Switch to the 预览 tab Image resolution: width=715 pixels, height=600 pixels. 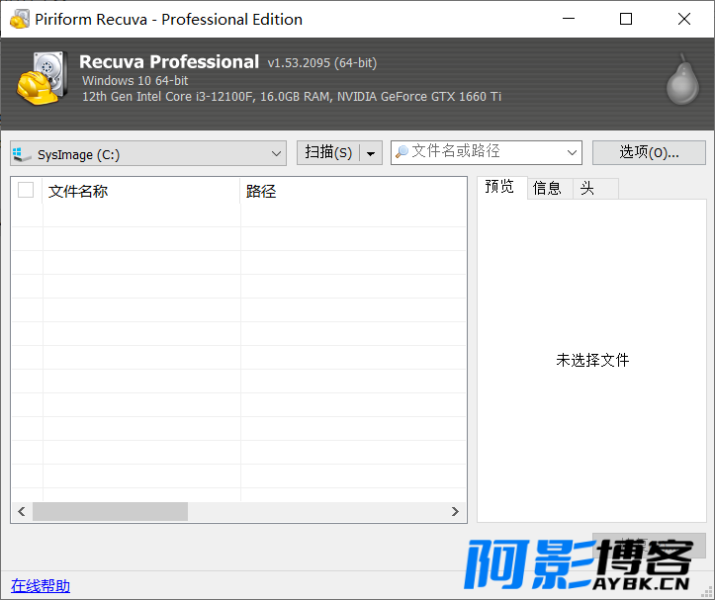pyautogui.click(x=501, y=187)
